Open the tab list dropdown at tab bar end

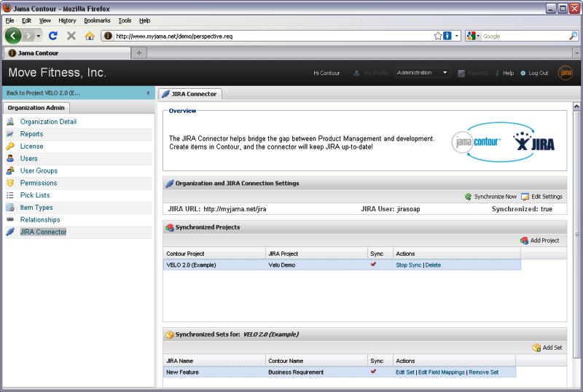tap(577, 52)
